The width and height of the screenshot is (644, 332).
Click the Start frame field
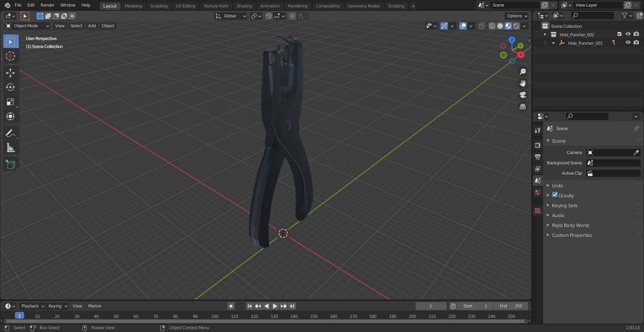[x=475, y=306]
